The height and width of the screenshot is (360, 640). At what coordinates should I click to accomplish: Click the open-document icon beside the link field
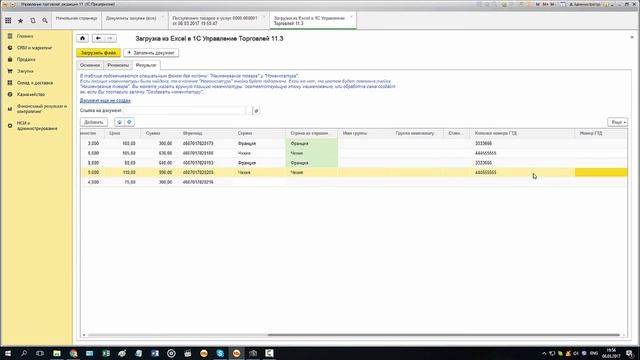pyautogui.click(x=256, y=111)
